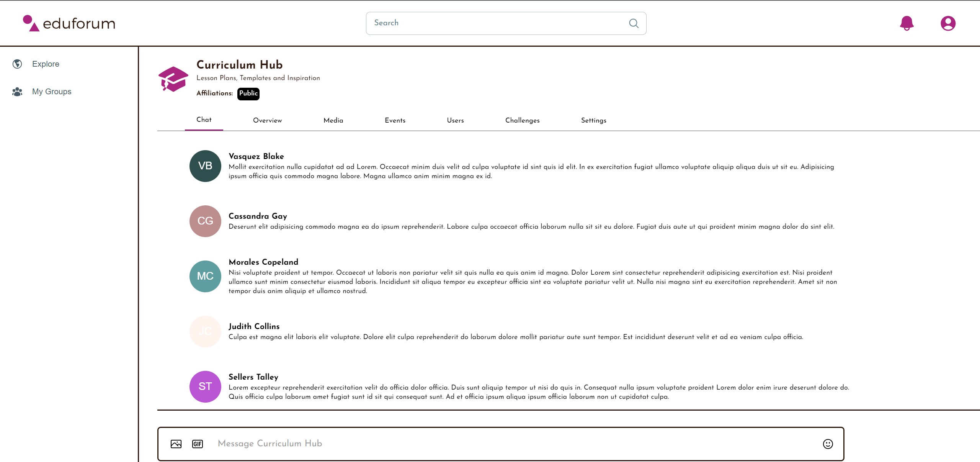Go to the Users tab
980x462 pixels.
pyautogui.click(x=455, y=120)
